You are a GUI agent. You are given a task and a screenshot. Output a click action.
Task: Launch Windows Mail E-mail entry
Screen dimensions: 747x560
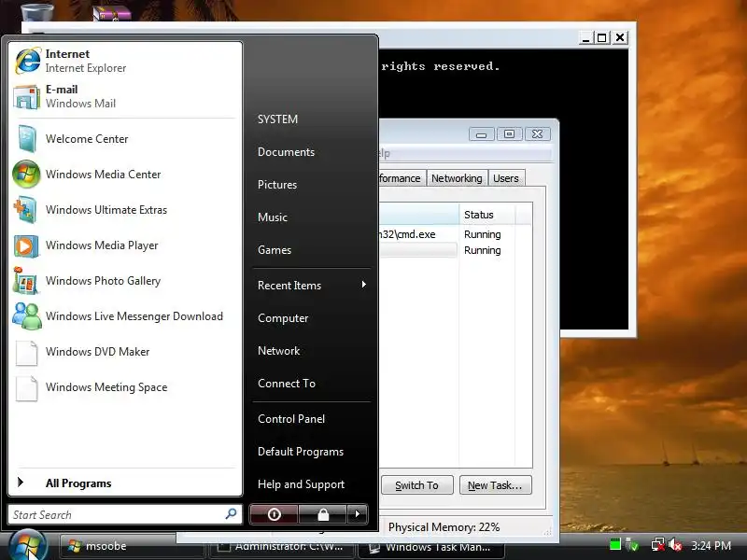pos(125,97)
